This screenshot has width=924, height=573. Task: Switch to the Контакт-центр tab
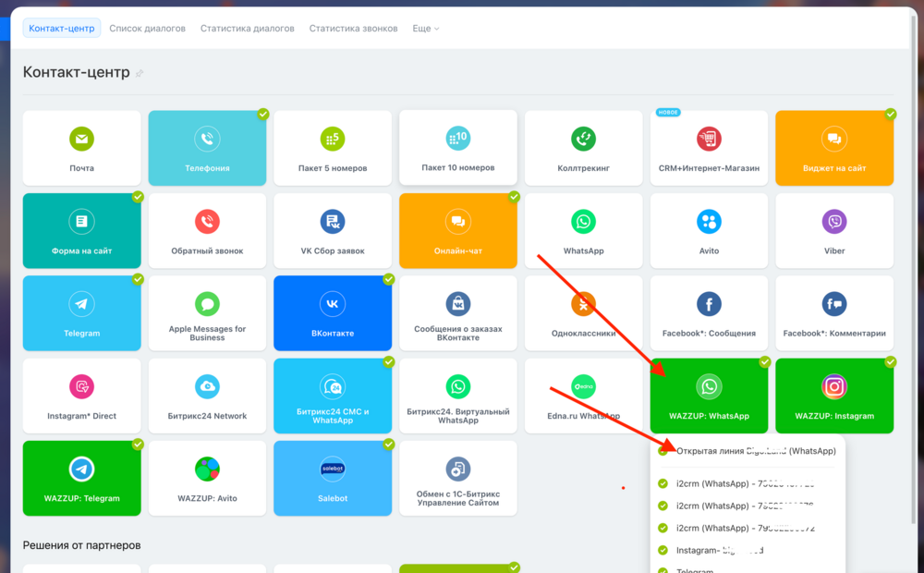[x=62, y=29]
